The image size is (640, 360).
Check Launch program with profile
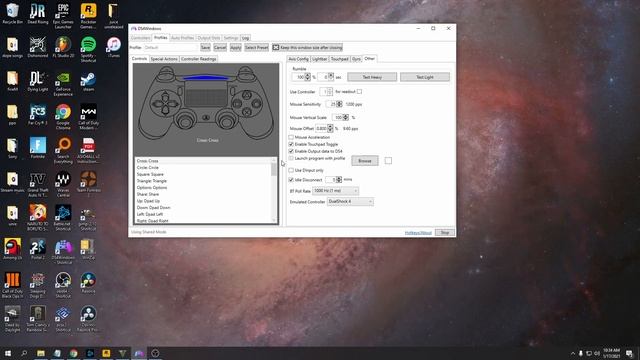coord(291,158)
